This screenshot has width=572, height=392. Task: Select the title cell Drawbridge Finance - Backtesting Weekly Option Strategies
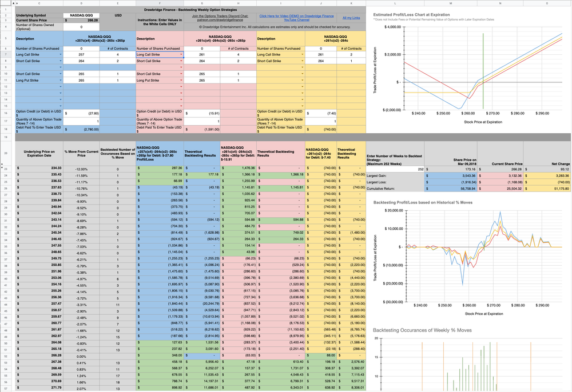point(190,10)
